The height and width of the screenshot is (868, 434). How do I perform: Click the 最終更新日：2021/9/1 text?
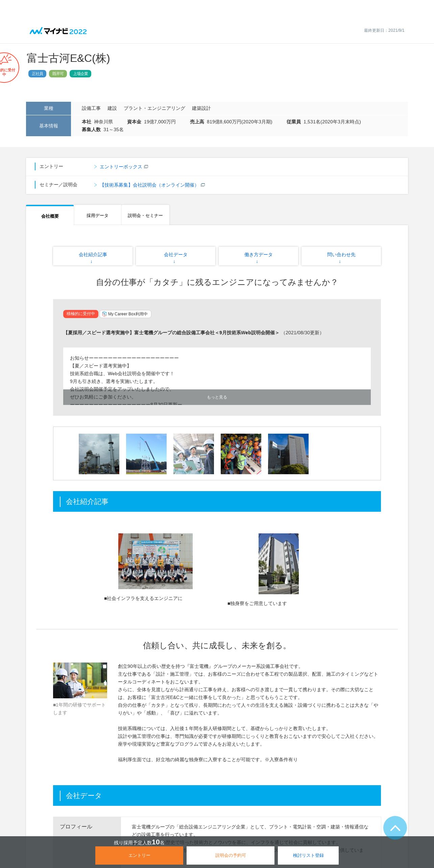(x=384, y=30)
